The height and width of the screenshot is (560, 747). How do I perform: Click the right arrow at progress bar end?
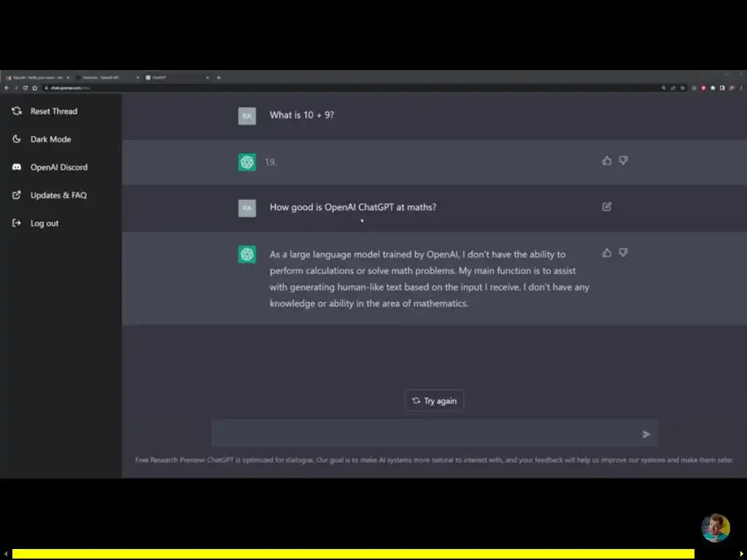[x=741, y=554]
